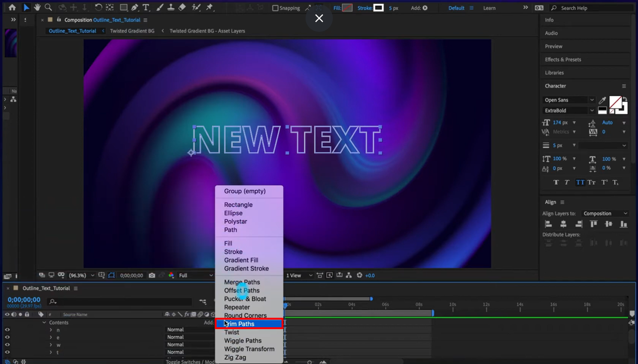The height and width of the screenshot is (364, 638).
Task: Enable the Snapping checkbox
Action: [275, 8]
